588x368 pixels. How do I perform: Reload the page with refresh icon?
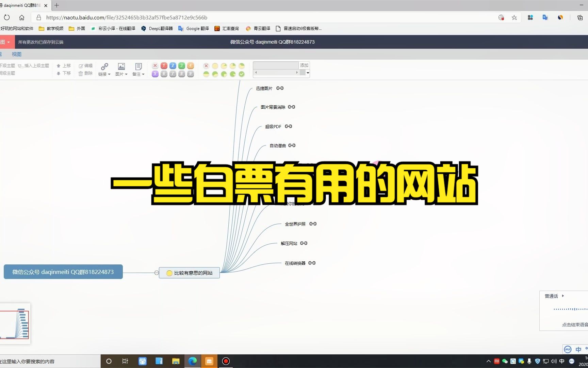pos(7,17)
